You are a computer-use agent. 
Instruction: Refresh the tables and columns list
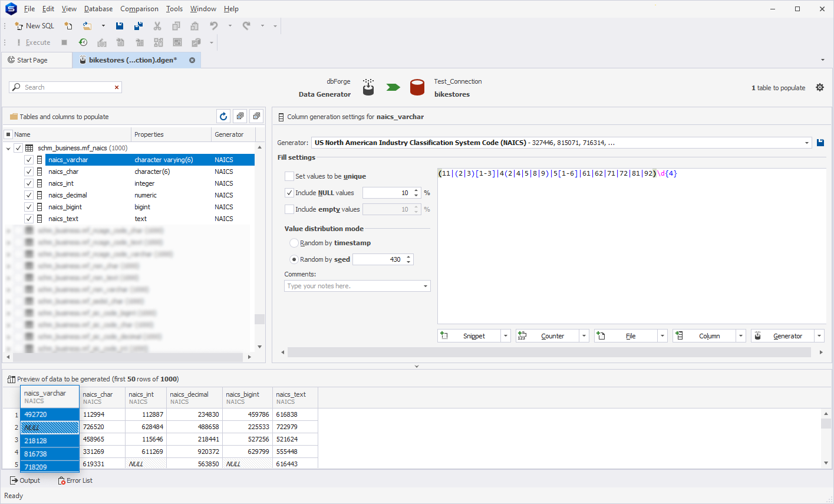click(223, 117)
